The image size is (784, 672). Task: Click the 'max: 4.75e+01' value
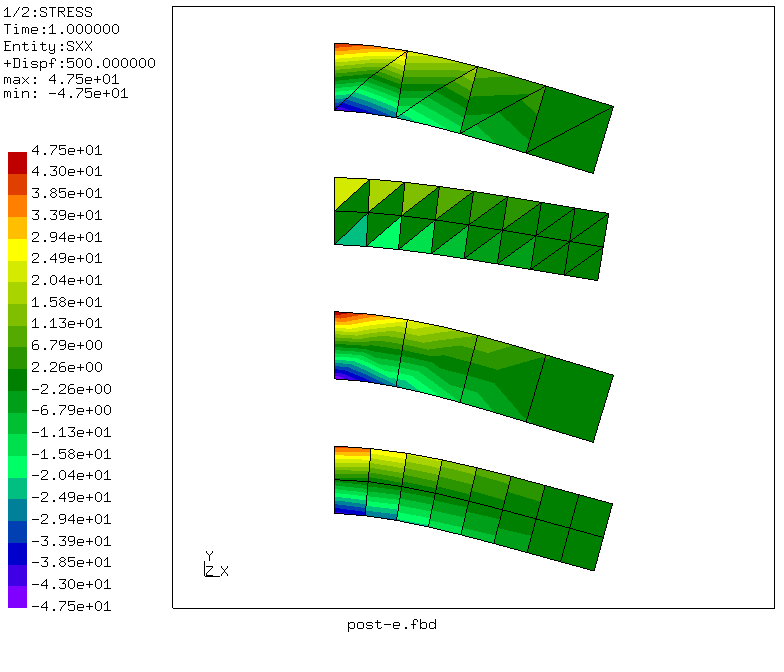click(x=61, y=79)
